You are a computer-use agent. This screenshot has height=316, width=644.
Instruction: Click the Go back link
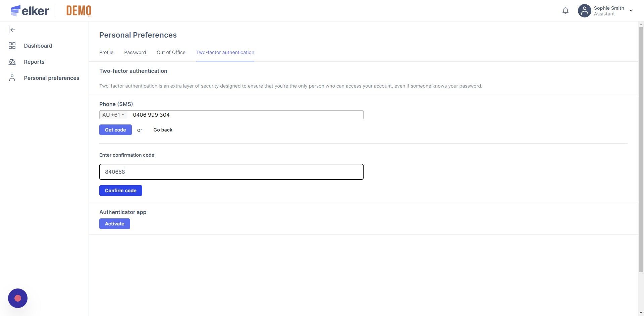click(163, 130)
